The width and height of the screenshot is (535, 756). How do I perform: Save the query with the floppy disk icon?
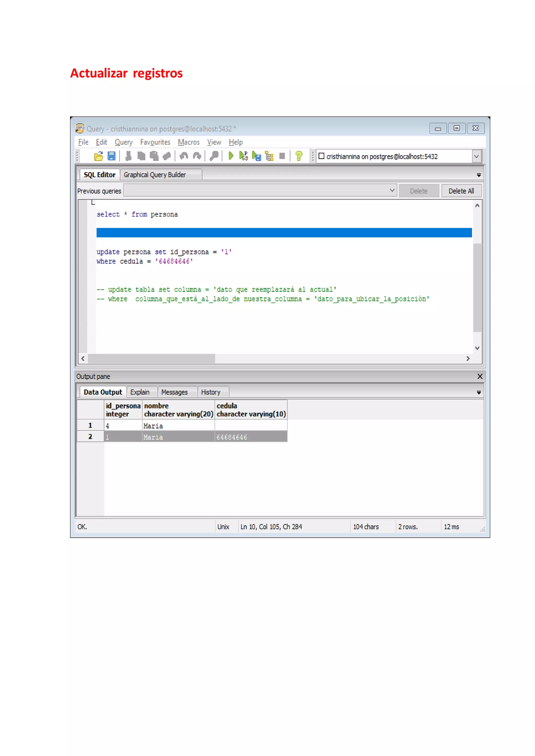[112, 156]
